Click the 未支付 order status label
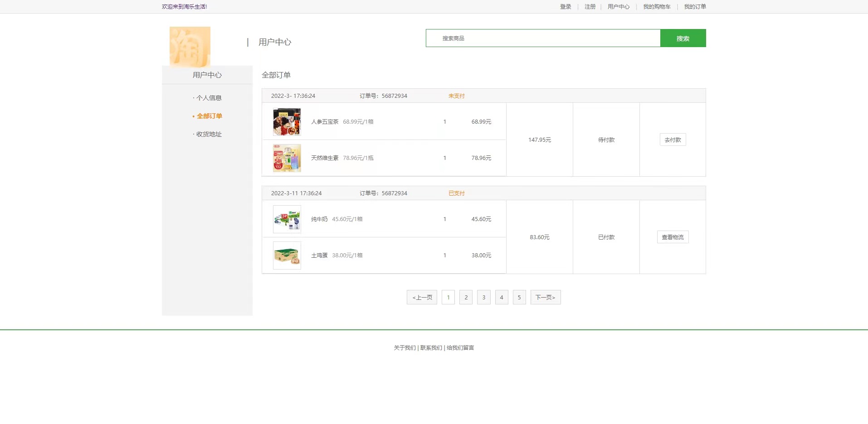 click(x=457, y=96)
